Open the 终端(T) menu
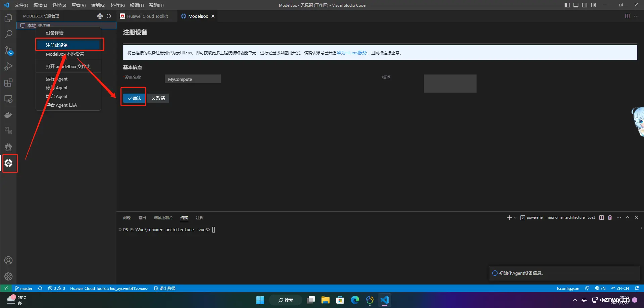Screen dimensions: 644x308 point(137,5)
